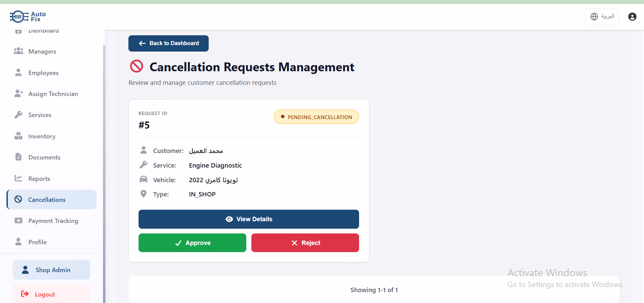Open the user account avatar icon
This screenshot has width=644, height=303.
[x=632, y=17]
